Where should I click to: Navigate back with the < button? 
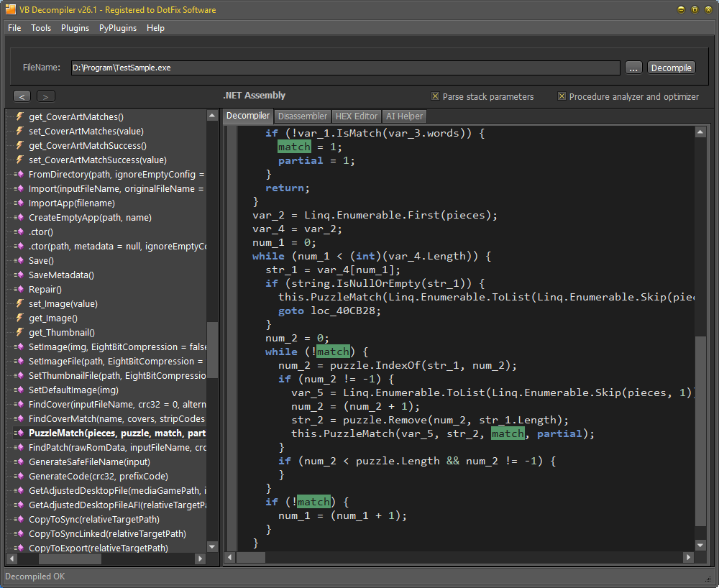tap(22, 97)
